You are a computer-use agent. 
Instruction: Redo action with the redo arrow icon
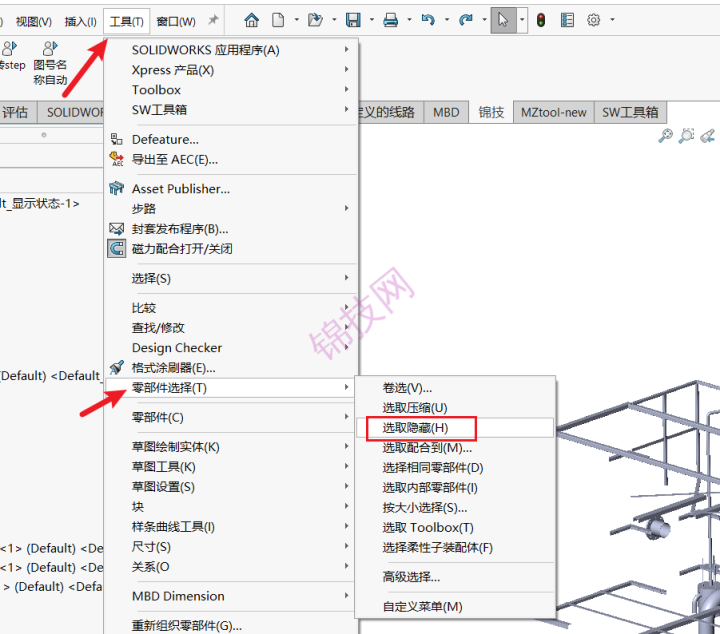(x=466, y=20)
